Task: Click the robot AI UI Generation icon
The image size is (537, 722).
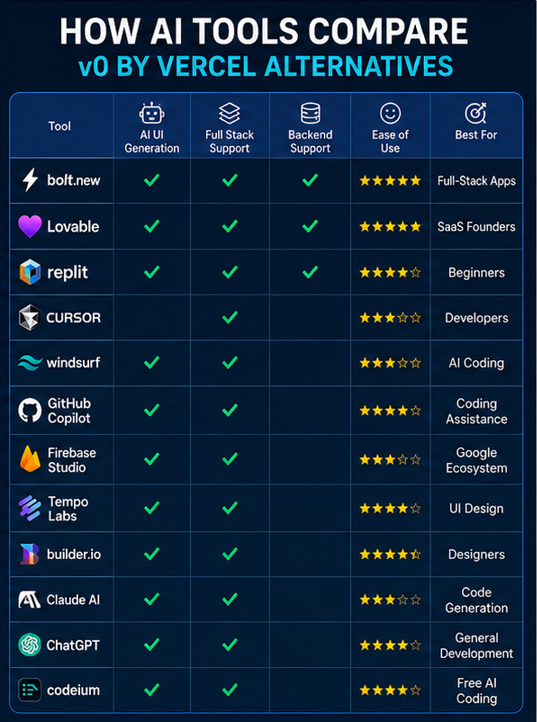Action: click(x=152, y=113)
